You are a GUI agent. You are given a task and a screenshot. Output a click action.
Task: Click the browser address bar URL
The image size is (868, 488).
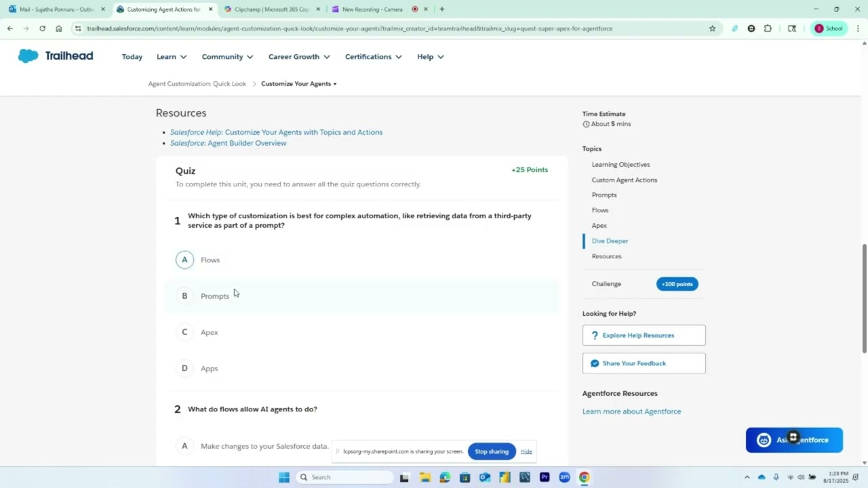click(349, 28)
